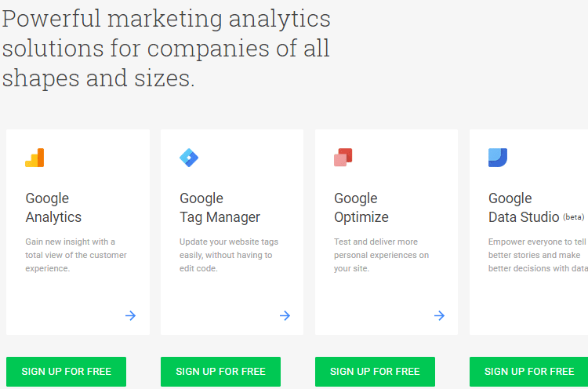
Task: Click the Google Data Studio blue icon
Action: (498, 158)
